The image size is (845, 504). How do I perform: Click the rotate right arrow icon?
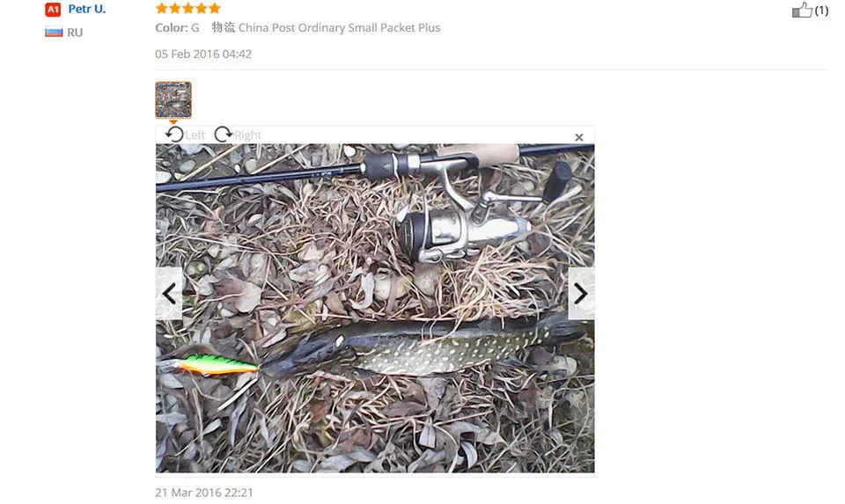click(223, 134)
